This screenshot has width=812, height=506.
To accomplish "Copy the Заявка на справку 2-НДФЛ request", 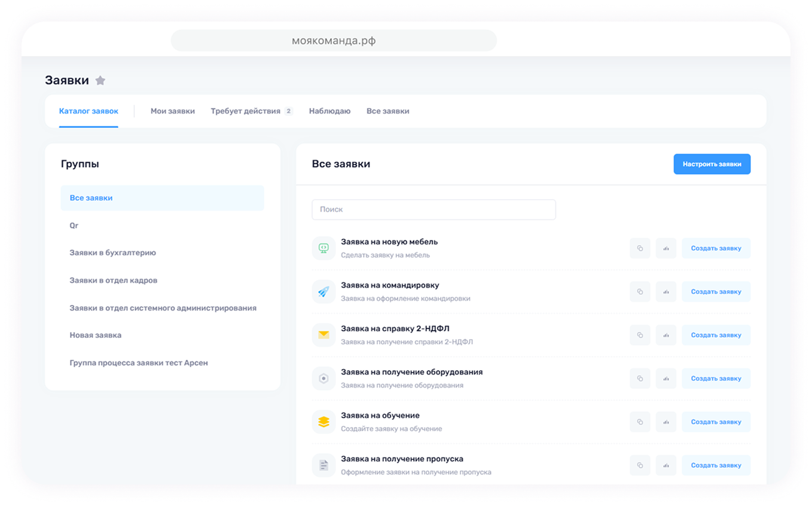I will (x=640, y=335).
